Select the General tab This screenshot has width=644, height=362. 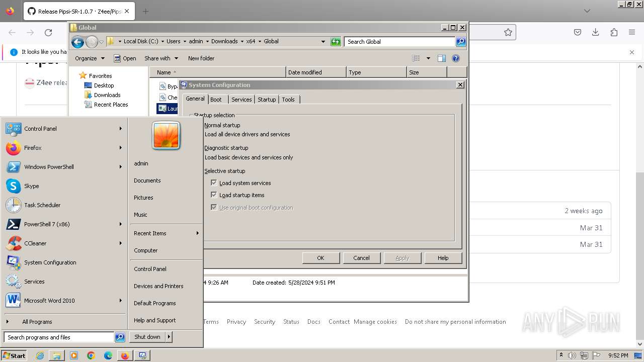[x=195, y=99]
